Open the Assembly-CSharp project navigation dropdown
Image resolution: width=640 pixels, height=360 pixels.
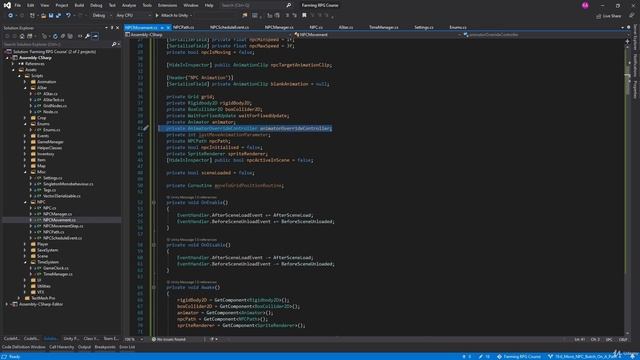point(209,35)
